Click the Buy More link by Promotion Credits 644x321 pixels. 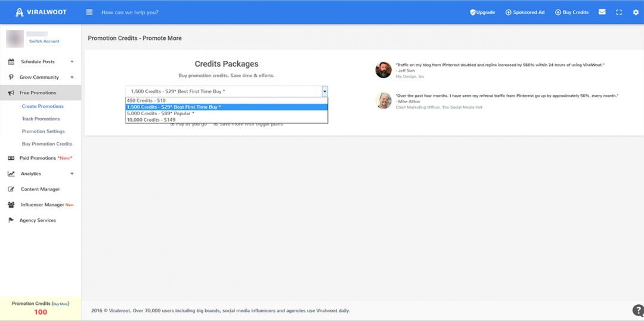60,304
